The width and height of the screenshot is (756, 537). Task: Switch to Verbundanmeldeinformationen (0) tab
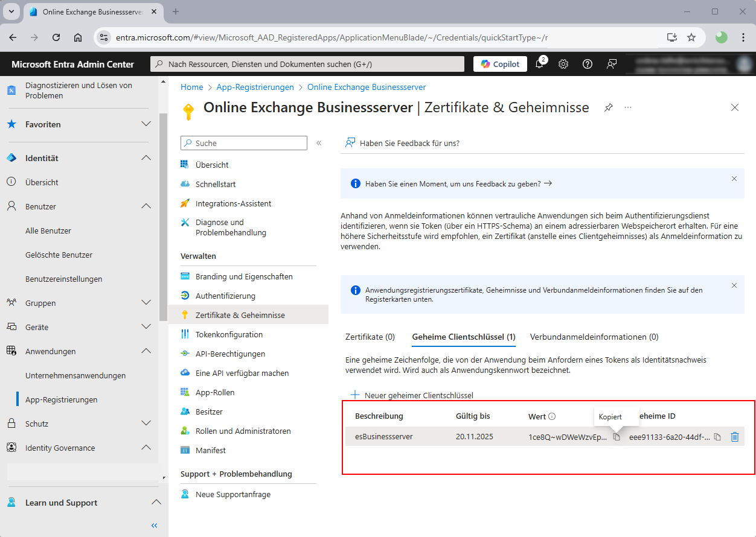[594, 337]
